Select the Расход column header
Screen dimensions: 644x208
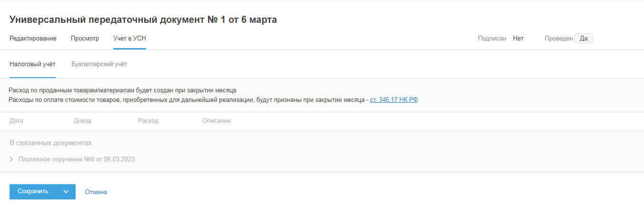pyautogui.click(x=148, y=121)
